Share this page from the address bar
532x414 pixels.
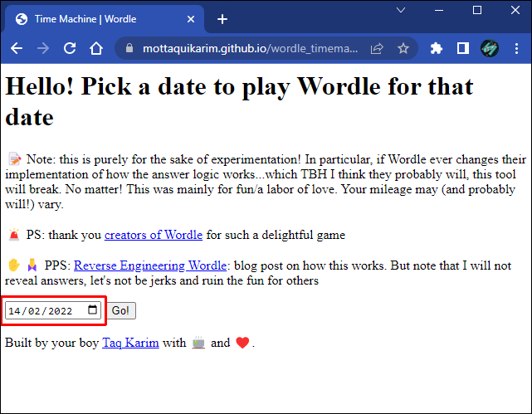[377, 48]
